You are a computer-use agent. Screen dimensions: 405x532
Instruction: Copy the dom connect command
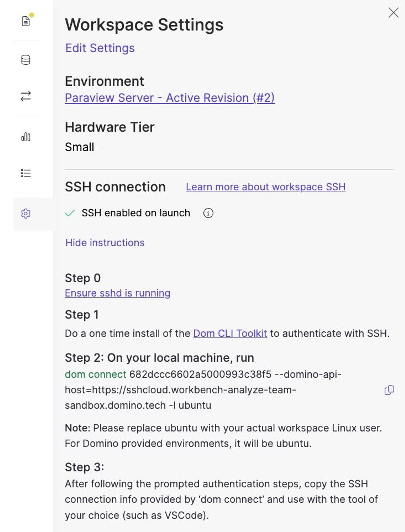[x=389, y=390]
